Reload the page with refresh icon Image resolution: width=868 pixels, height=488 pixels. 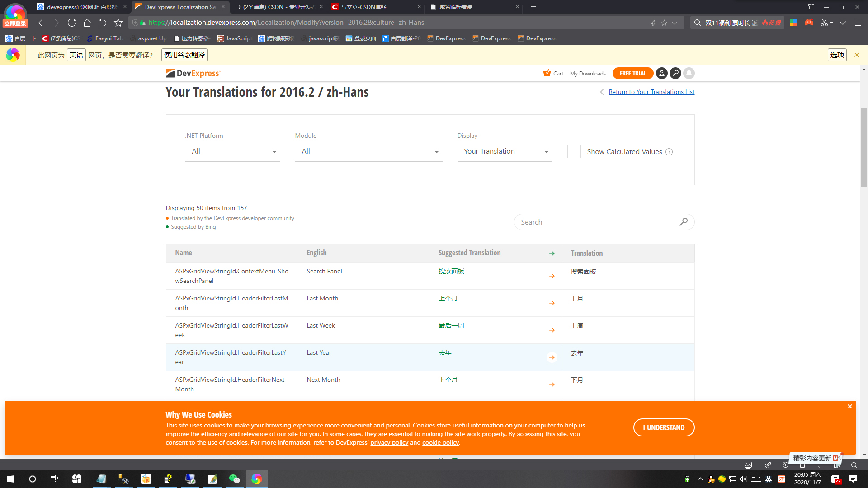[x=72, y=23]
